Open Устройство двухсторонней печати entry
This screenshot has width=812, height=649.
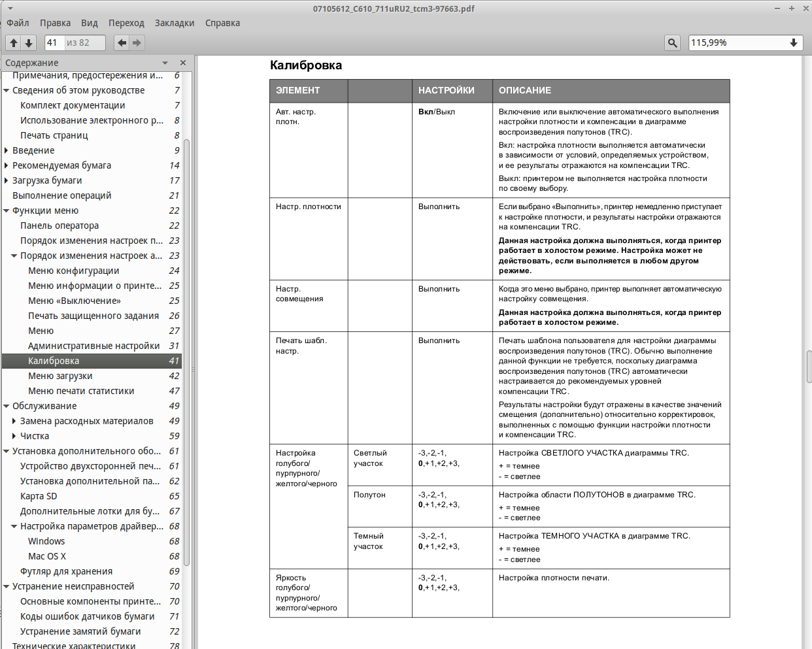(92, 466)
